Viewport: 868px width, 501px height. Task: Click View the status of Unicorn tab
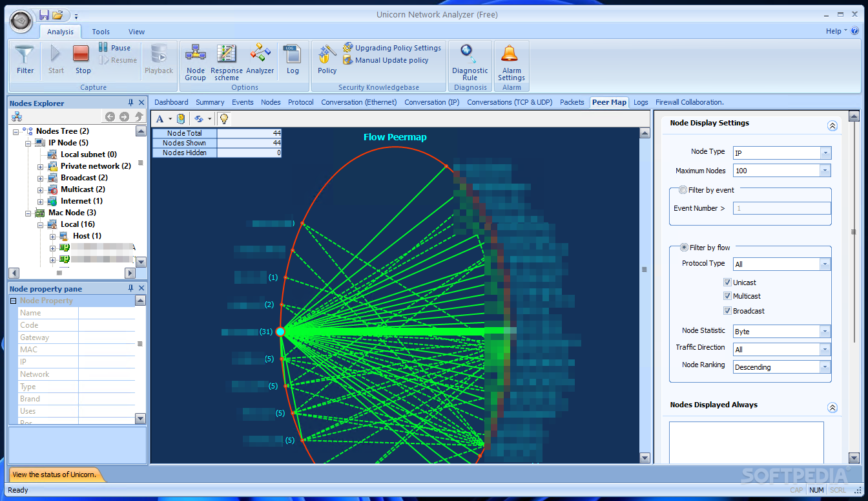(54, 474)
